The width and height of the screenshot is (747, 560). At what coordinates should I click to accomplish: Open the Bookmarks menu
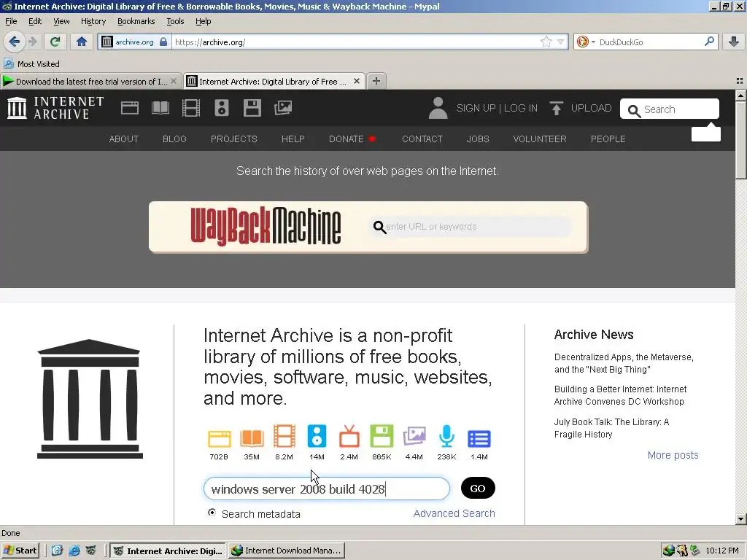tap(136, 21)
